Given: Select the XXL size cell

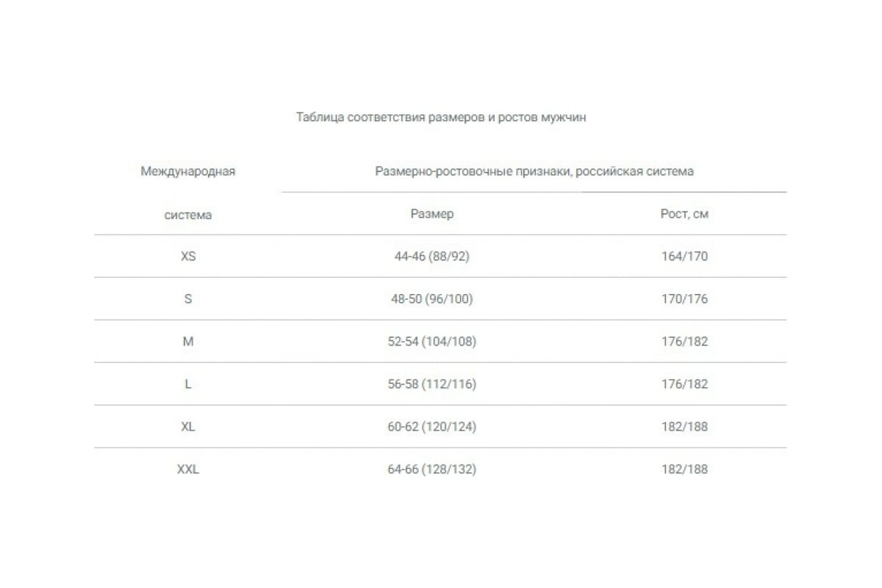Looking at the screenshot, I should (x=188, y=469).
